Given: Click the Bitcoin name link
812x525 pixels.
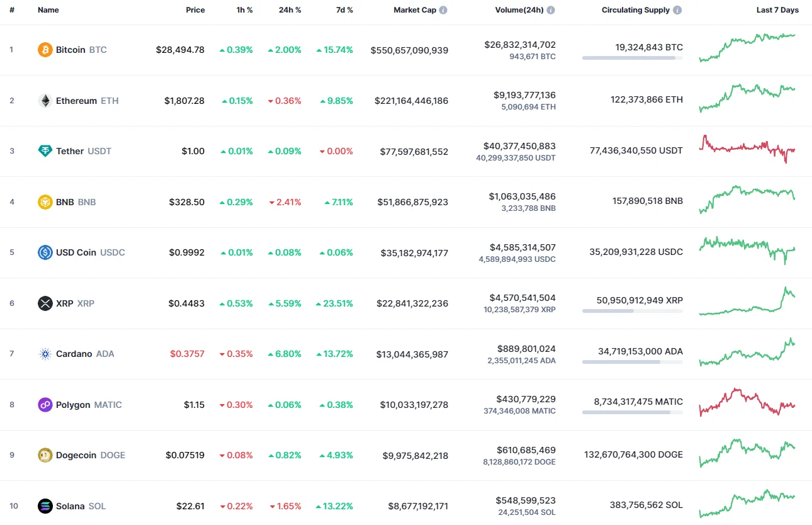Looking at the screenshot, I should 70,49.
